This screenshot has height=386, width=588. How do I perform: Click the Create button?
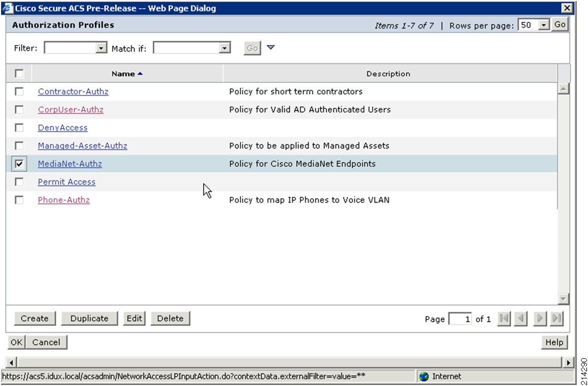tap(35, 318)
